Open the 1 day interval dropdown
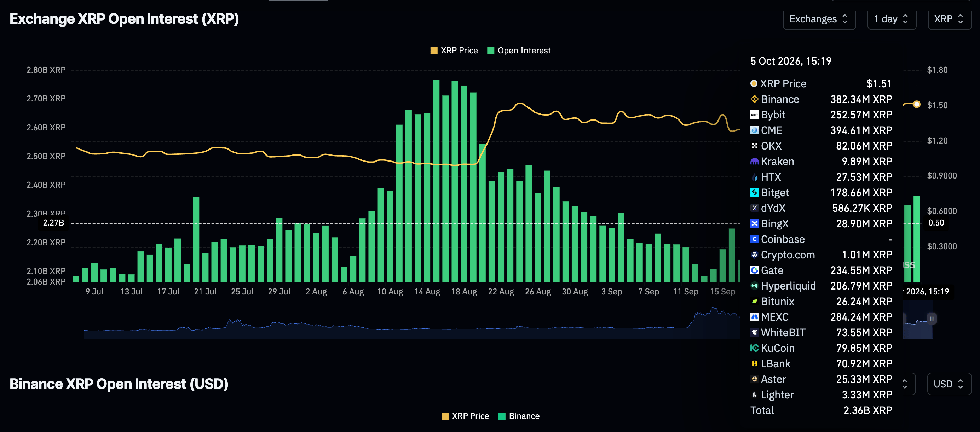Image resolution: width=980 pixels, height=432 pixels. tap(891, 19)
